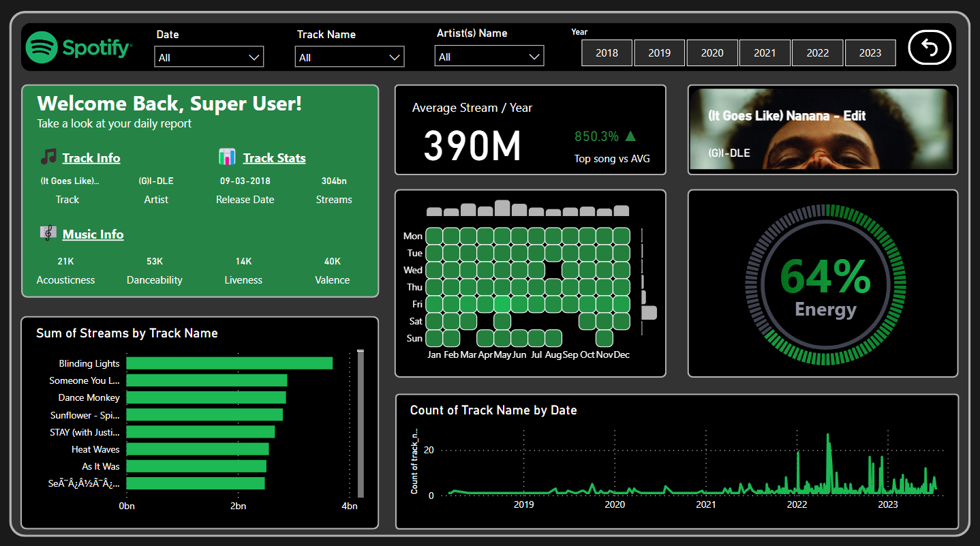
Task: Click the green up-triangle trend indicator
Action: (x=630, y=136)
